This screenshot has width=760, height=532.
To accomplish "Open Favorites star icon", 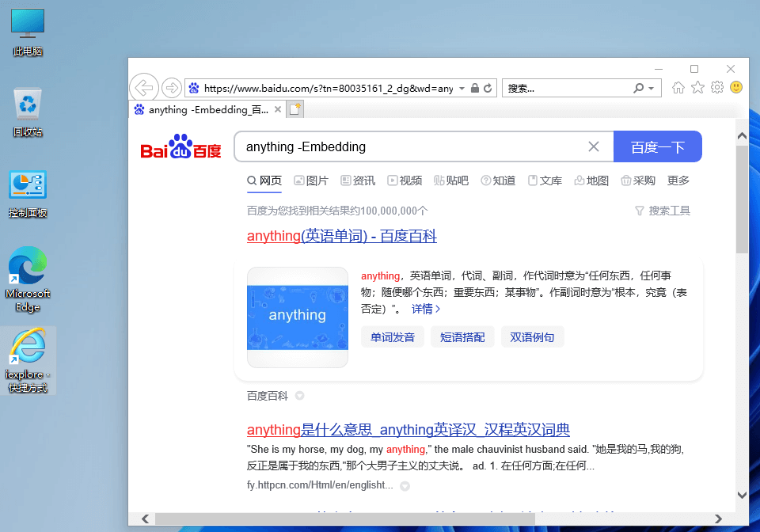I will [697, 87].
